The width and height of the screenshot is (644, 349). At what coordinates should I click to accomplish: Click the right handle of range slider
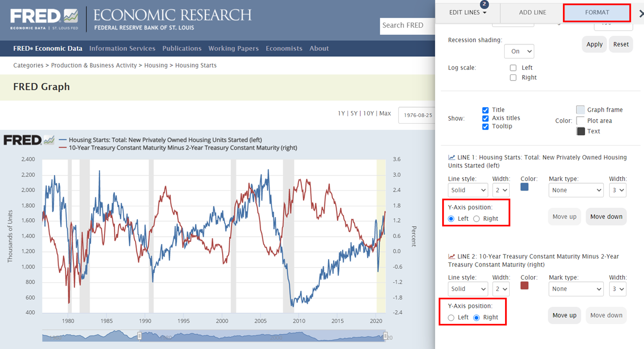[x=385, y=336]
